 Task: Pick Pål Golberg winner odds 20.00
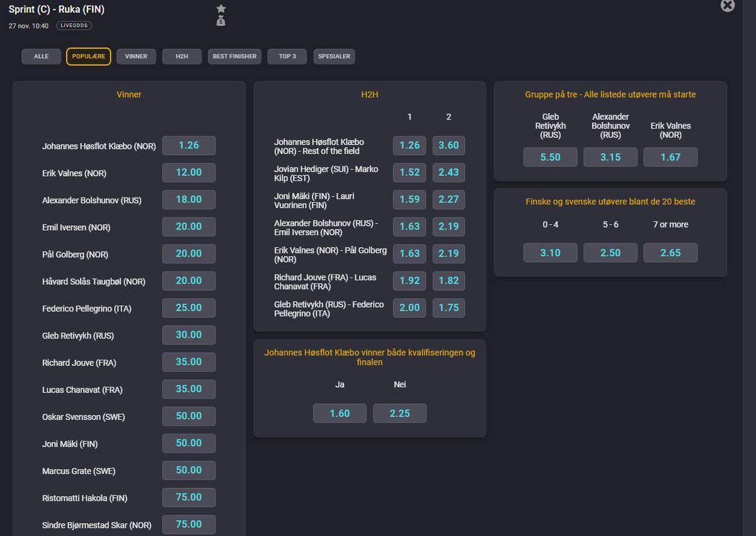[189, 254]
